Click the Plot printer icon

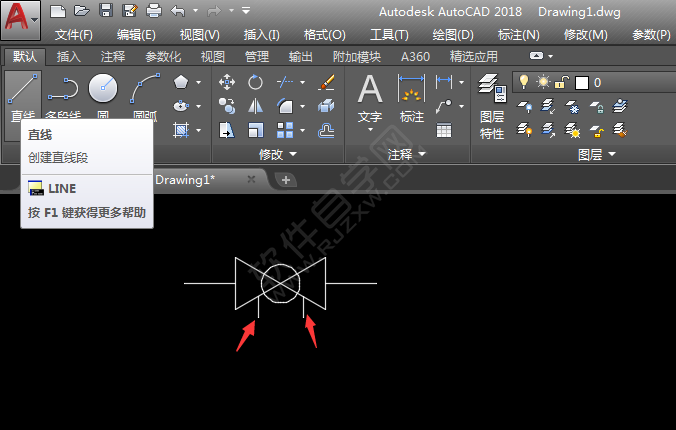click(x=153, y=10)
